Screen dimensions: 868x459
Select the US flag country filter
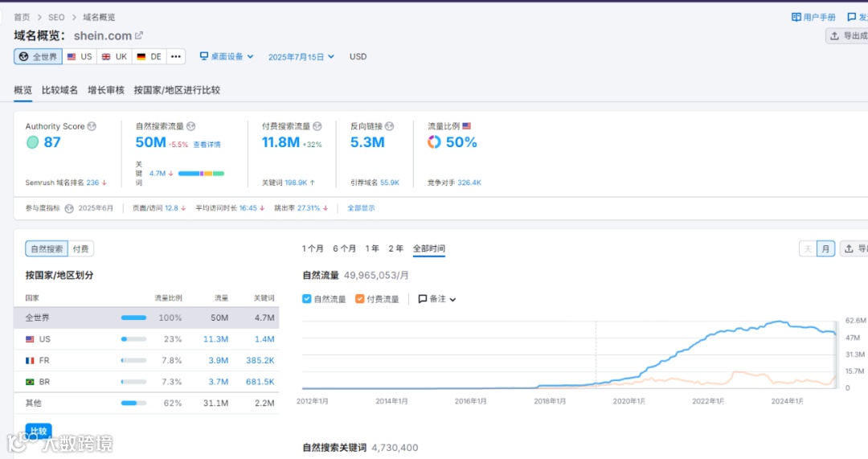tap(79, 56)
